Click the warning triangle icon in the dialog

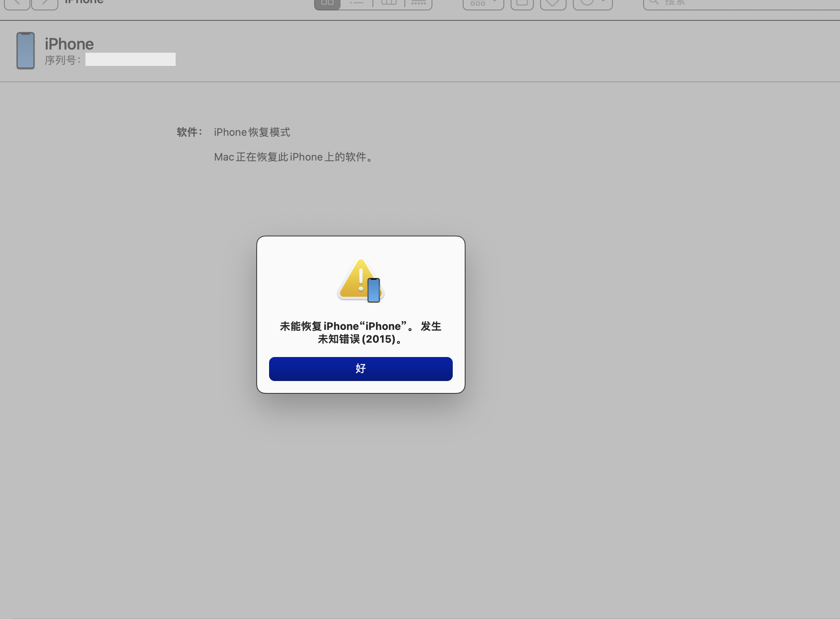(361, 280)
